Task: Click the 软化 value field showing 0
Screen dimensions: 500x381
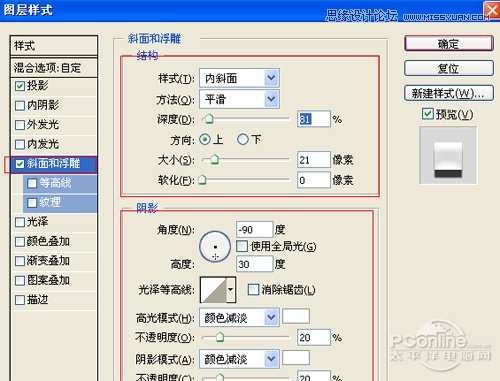Action: click(x=314, y=180)
